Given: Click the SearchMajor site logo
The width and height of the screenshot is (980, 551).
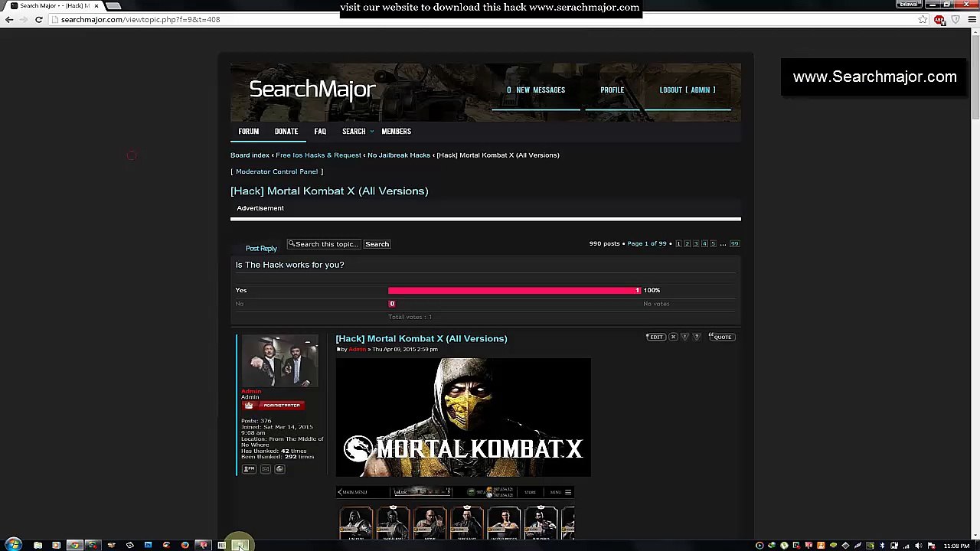Looking at the screenshot, I should click(x=312, y=89).
